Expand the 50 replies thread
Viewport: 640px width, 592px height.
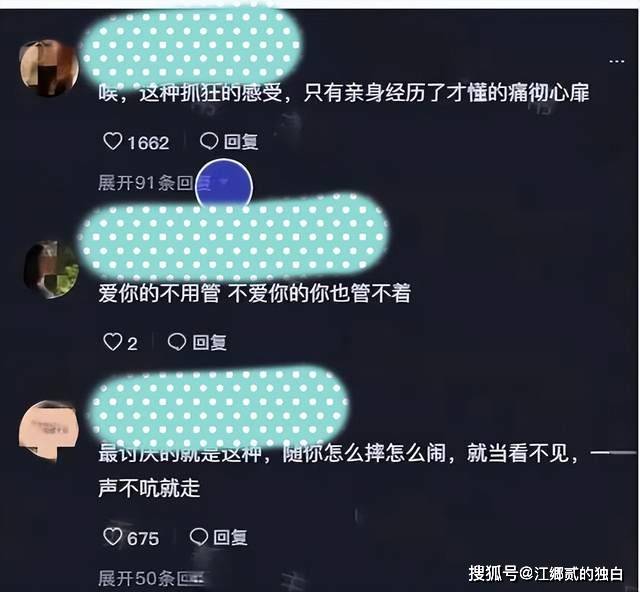151,578
